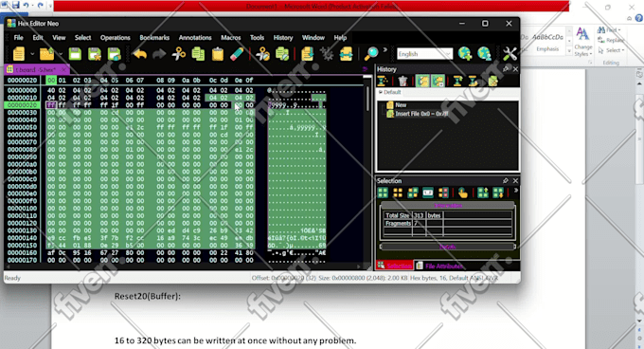Open the Edit menu
This screenshot has height=349, width=644.
click(x=38, y=37)
